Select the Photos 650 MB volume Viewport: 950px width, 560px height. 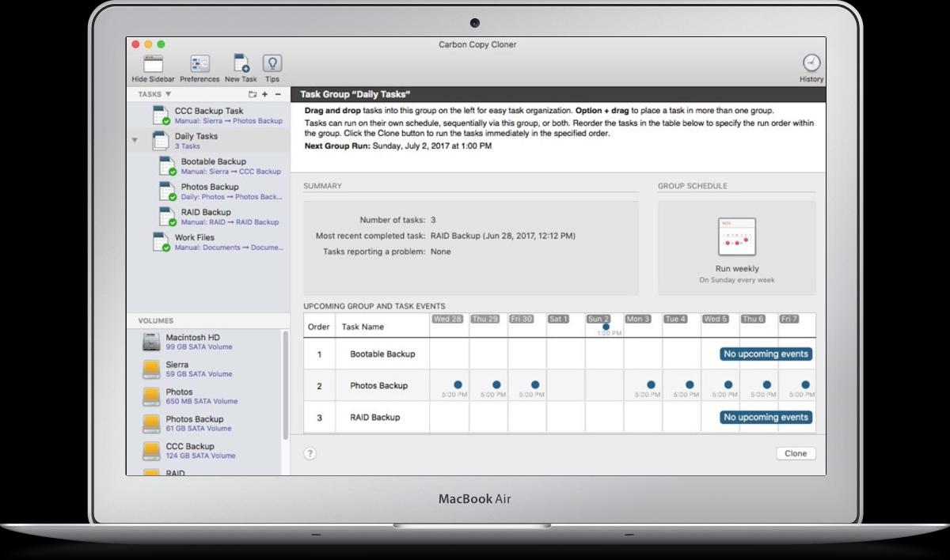coord(204,396)
